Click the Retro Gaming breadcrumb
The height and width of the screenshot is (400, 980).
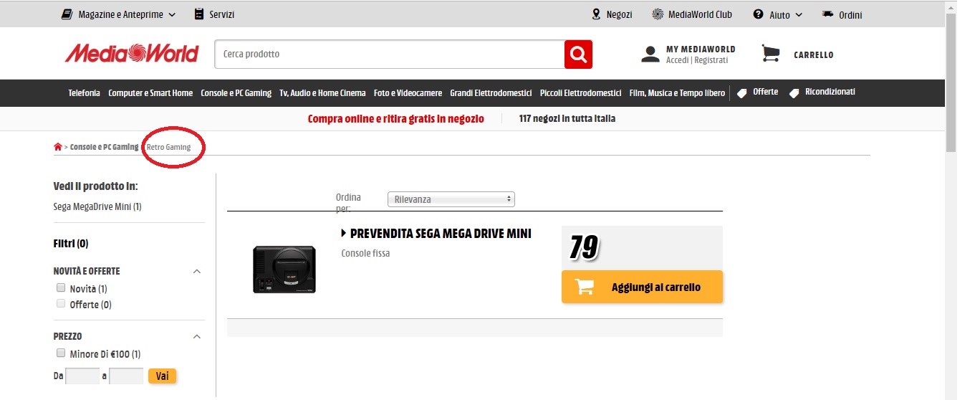click(x=168, y=147)
